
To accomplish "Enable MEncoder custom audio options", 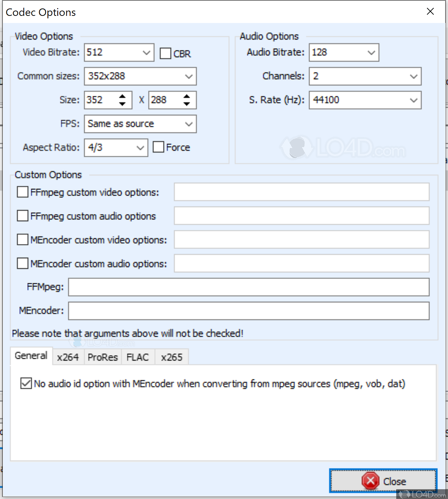I will click(x=22, y=263).
